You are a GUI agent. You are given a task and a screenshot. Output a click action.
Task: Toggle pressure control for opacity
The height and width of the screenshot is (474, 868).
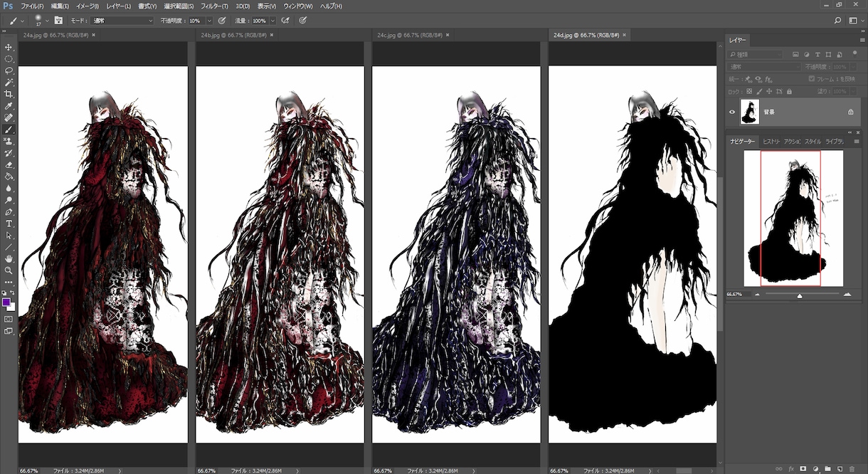click(x=222, y=21)
